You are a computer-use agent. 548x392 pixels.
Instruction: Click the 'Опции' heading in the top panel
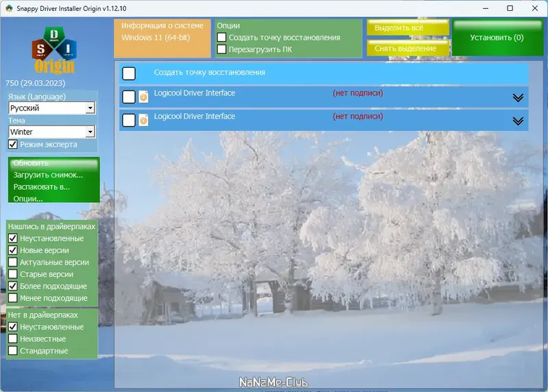[x=229, y=25]
